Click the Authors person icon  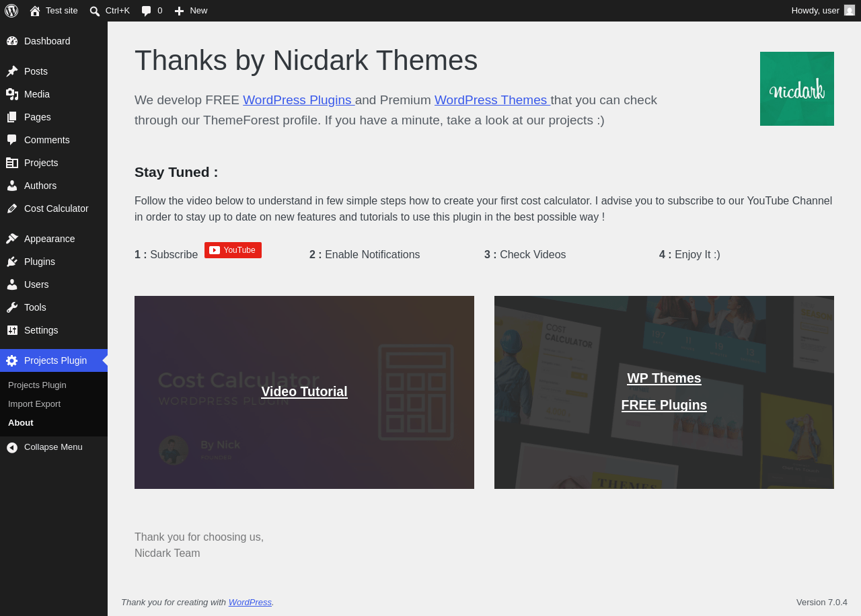[x=12, y=186]
